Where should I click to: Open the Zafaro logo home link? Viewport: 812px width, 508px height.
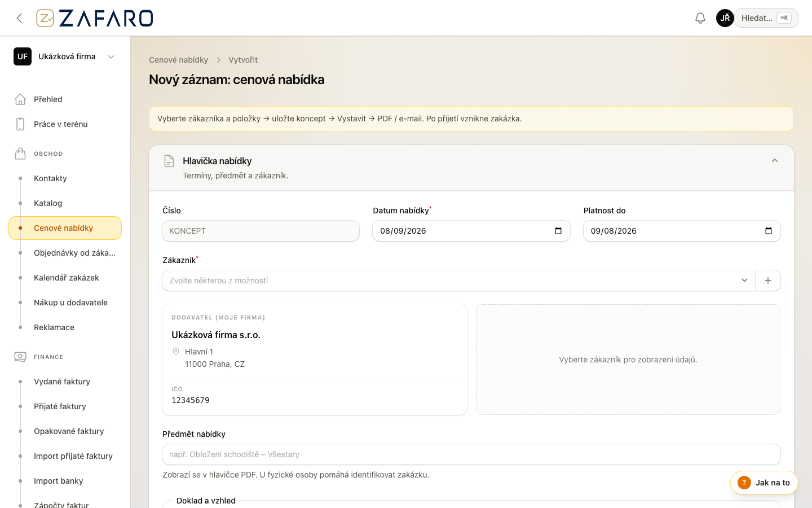pyautogui.click(x=95, y=18)
